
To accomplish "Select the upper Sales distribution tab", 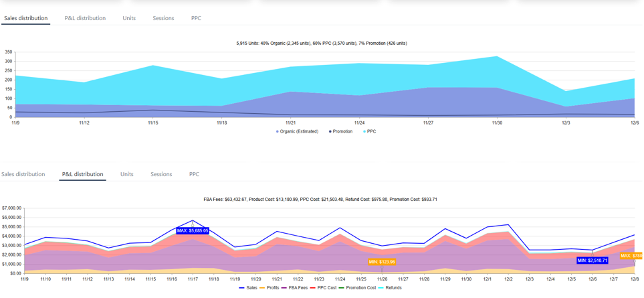I will [x=25, y=18].
